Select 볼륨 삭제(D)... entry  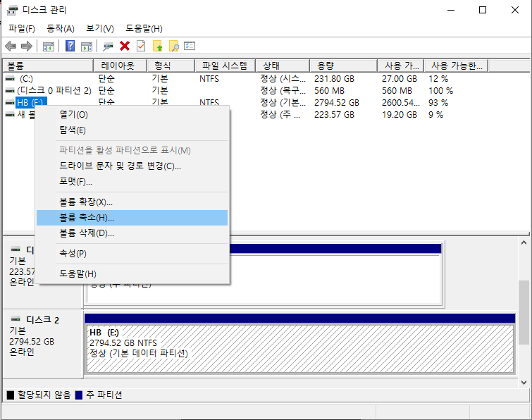click(132, 233)
